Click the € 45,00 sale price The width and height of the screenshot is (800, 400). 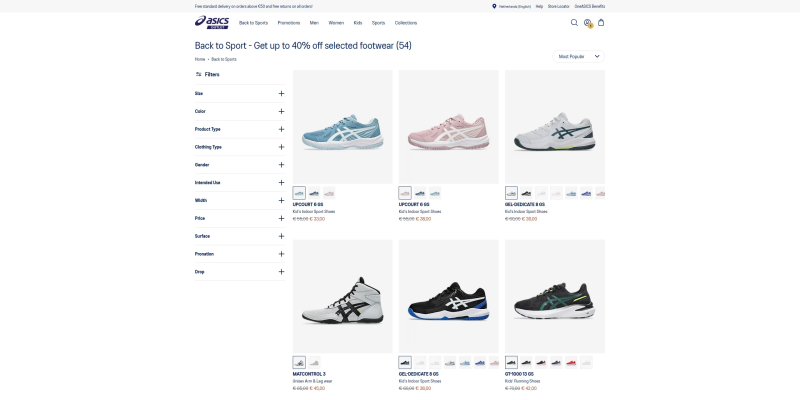click(x=317, y=388)
